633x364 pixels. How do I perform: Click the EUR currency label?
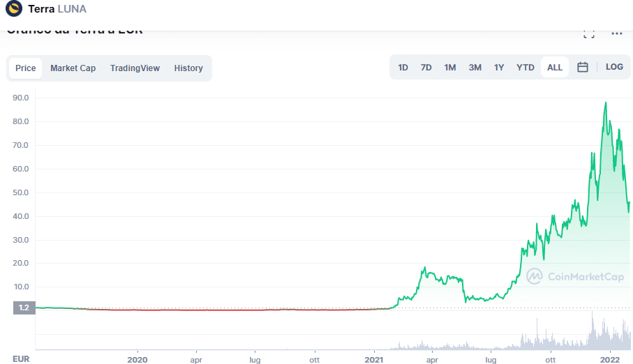(21, 358)
